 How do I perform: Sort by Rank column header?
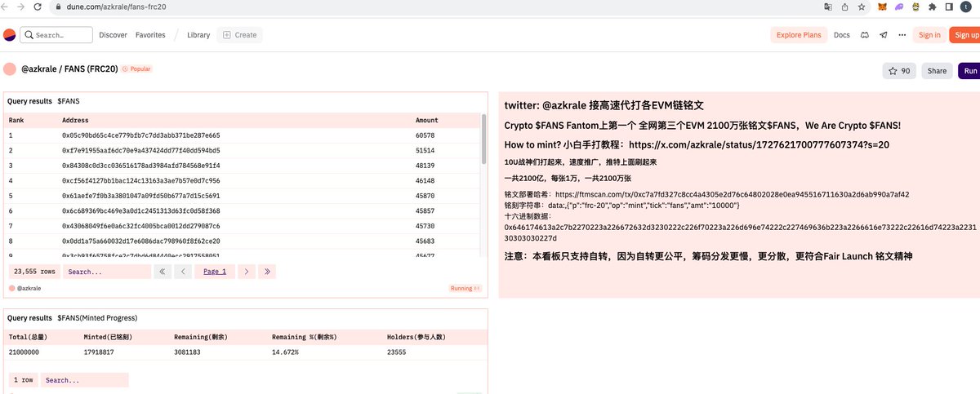pos(16,120)
